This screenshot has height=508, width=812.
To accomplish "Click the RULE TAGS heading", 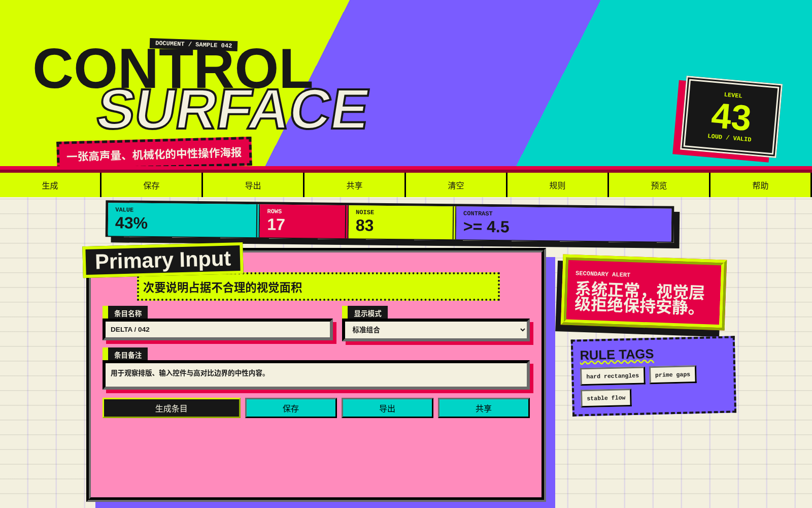I will coord(617,355).
